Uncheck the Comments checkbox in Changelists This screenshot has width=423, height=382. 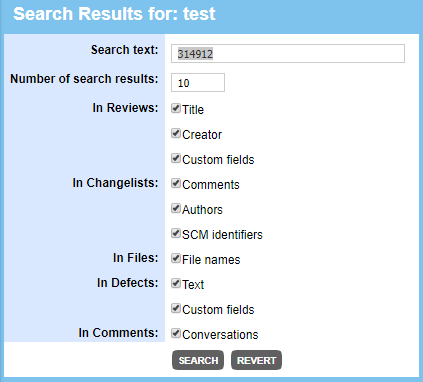point(176,183)
